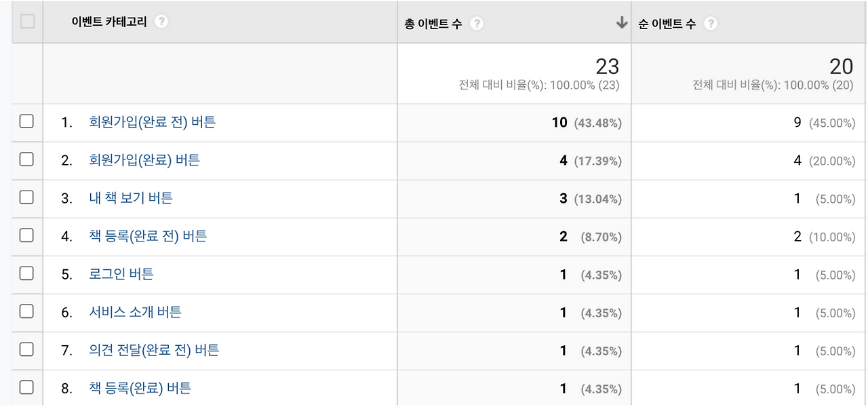Screen dimensions: 868x411
Task: Check the box for 회원가입(완료 전) 버튼 row
Action: click(26, 121)
